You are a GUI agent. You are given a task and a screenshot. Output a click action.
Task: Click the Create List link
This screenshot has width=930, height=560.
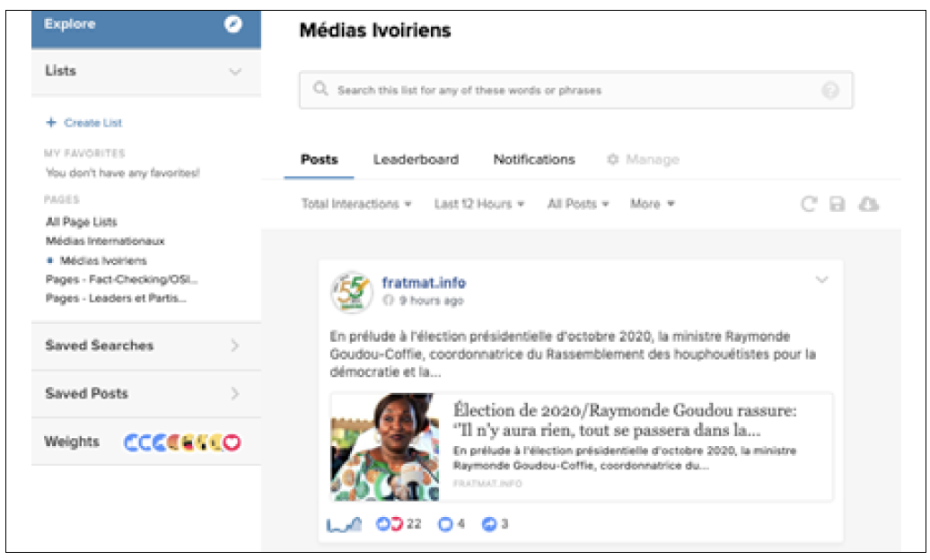(92, 123)
